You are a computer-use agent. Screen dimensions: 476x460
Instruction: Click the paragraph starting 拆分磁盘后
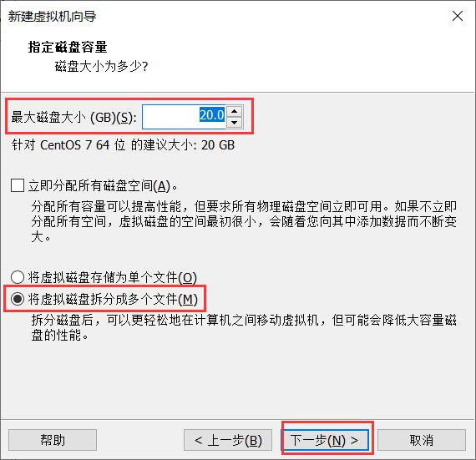(244, 328)
